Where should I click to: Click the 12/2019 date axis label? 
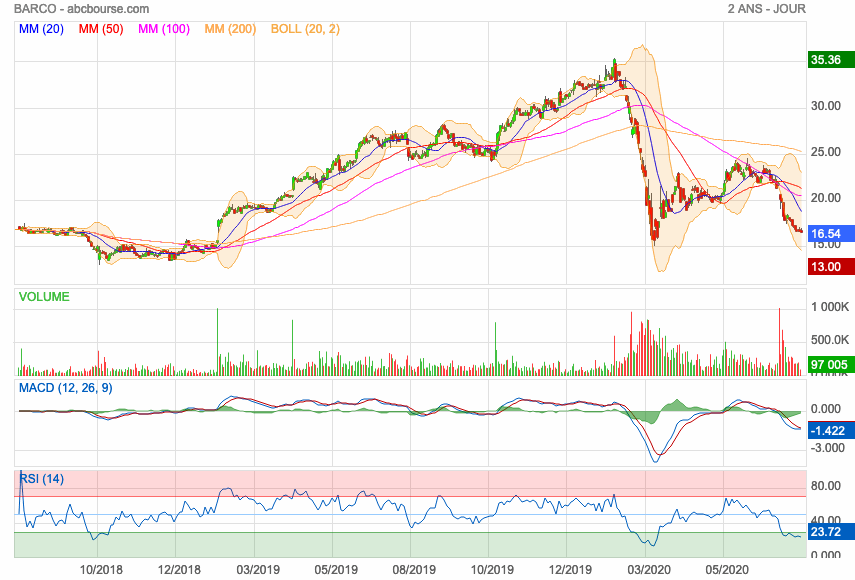pyautogui.click(x=570, y=570)
